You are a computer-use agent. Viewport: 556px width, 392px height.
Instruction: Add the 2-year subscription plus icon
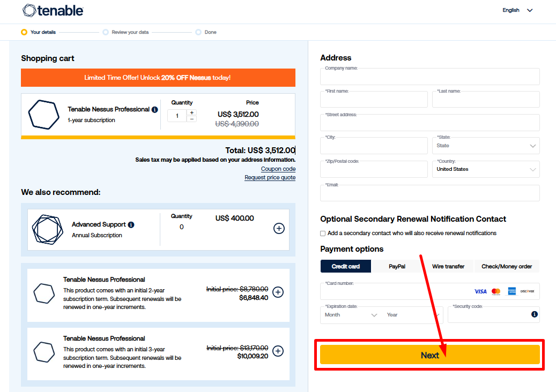coord(278,292)
